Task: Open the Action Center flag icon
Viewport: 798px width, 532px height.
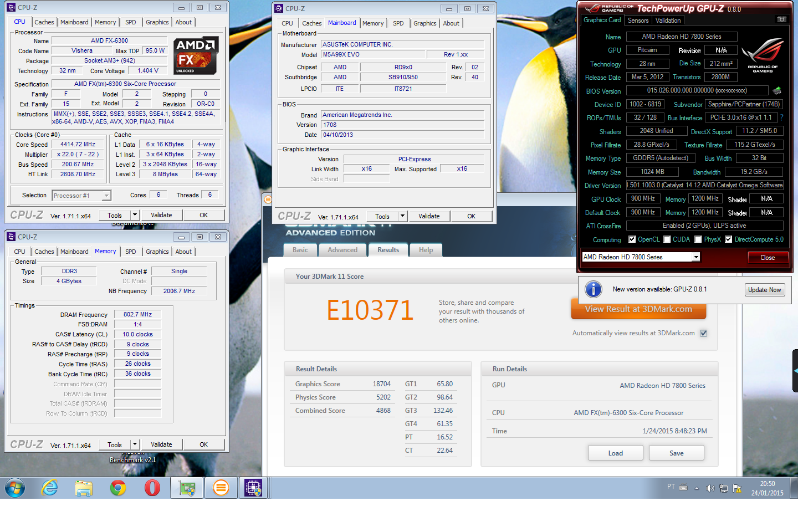Action: click(737, 488)
